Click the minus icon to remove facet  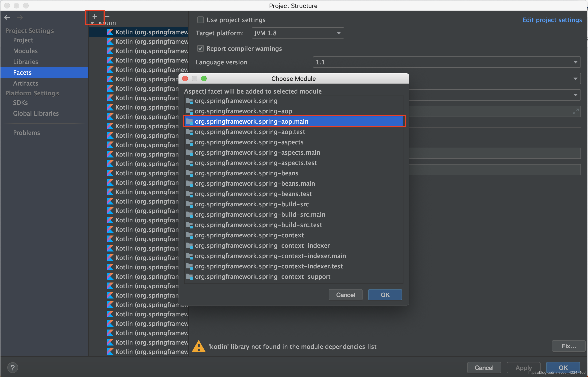click(x=107, y=16)
